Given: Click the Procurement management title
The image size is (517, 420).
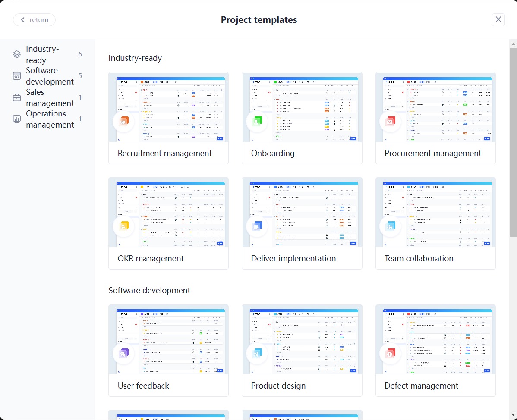Looking at the screenshot, I should [x=432, y=153].
